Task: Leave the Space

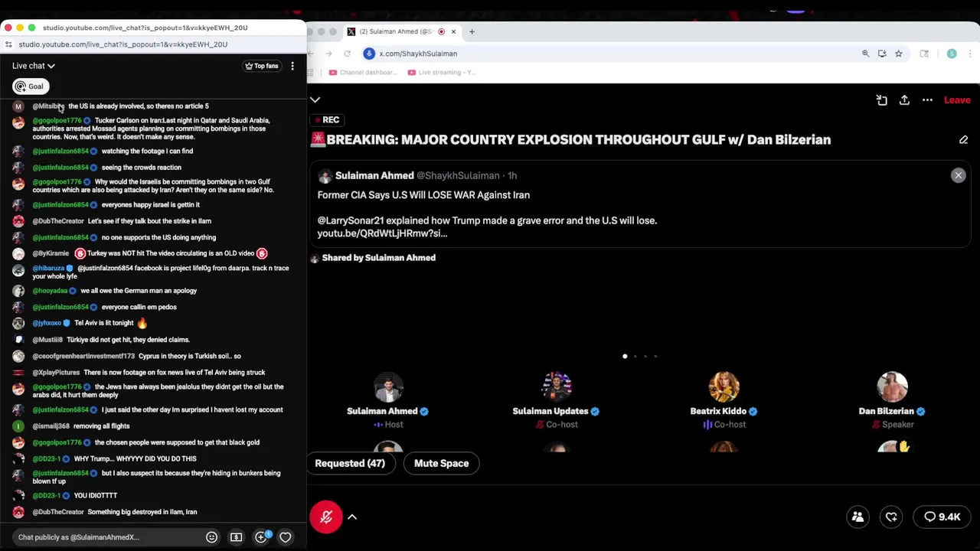Action: pos(957,100)
